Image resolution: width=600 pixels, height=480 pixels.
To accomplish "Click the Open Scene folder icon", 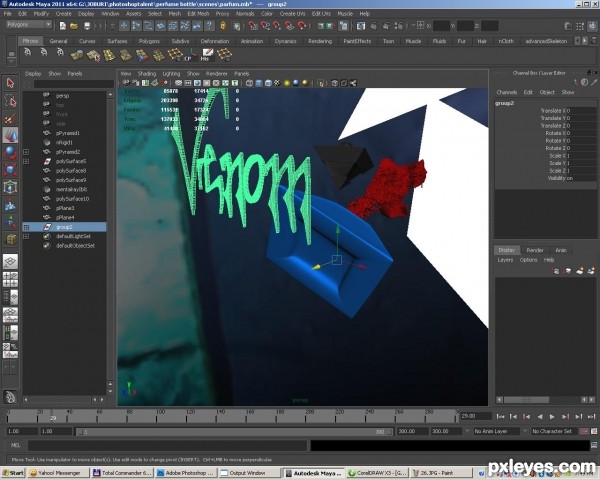I will [x=74, y=26].
